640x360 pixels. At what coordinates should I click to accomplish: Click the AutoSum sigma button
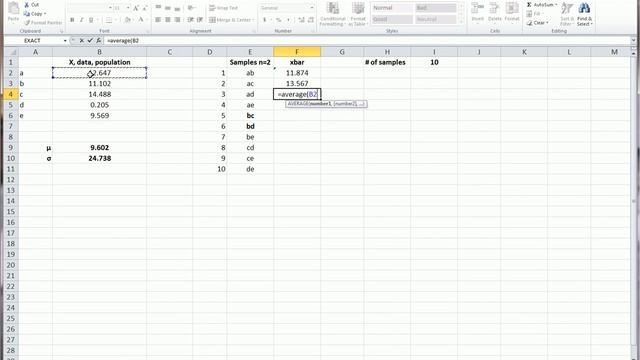click(x=541, y=4)
